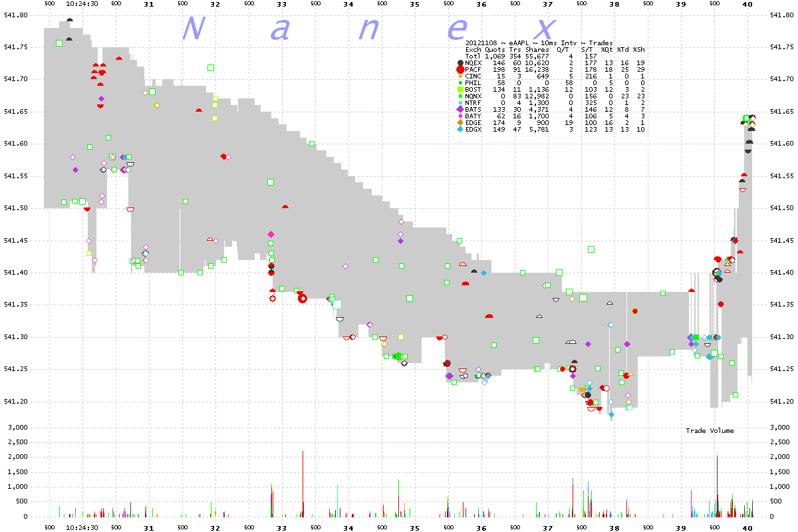Click PACF shares value '16,238'
Viewport: 798px width, 532px height.
pos(537,69)
